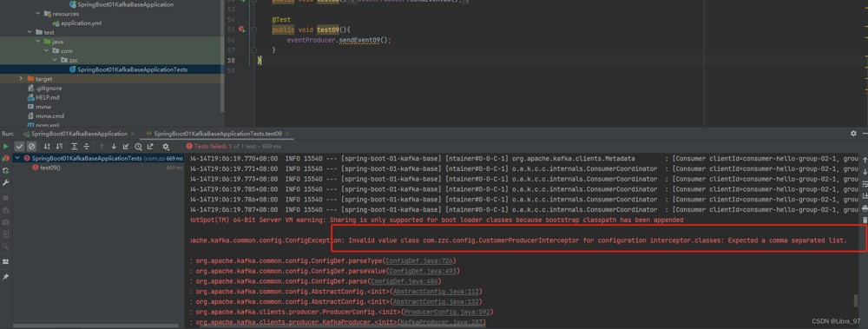The height and width of the screenshot is (329, 868).
Task: Collapse all test tree nodes
Action: (x=86, y=146)
